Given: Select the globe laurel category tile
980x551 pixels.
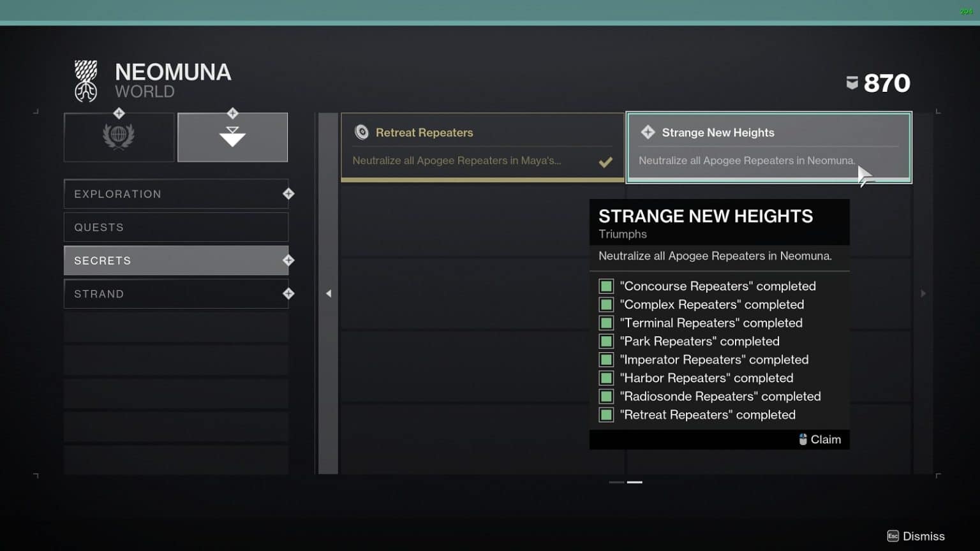Looking at the screenshot, I should pos(119,137).
